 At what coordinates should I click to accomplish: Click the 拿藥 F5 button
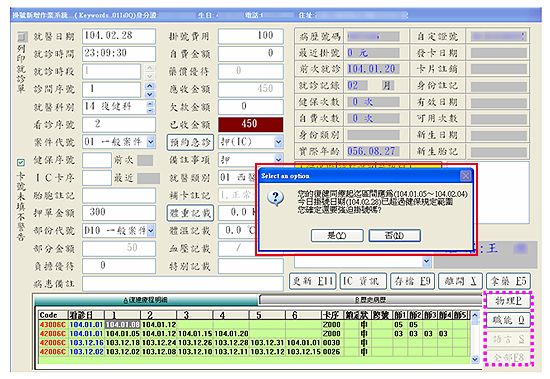[x=508, y=281]
